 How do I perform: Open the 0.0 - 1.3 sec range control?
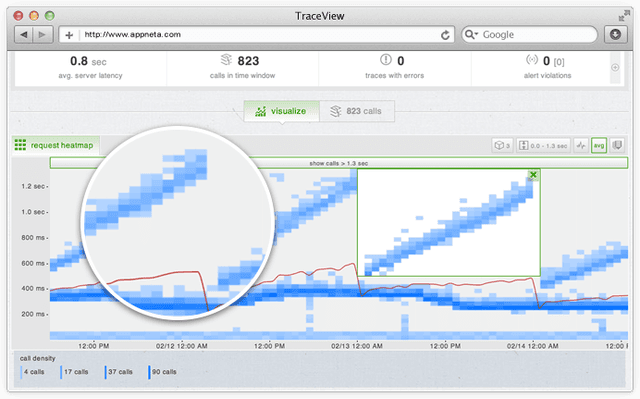coord(543,145)
